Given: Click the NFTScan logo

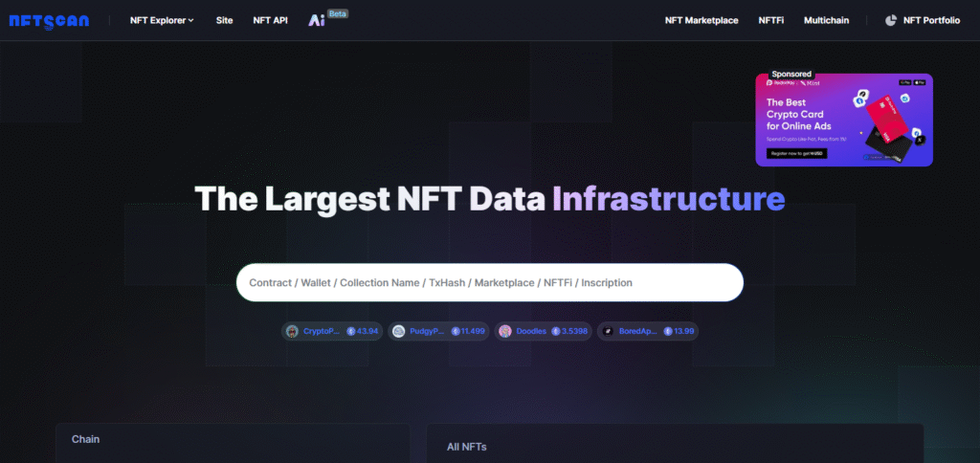Looking at the screenshot, I should coord(50,21).
